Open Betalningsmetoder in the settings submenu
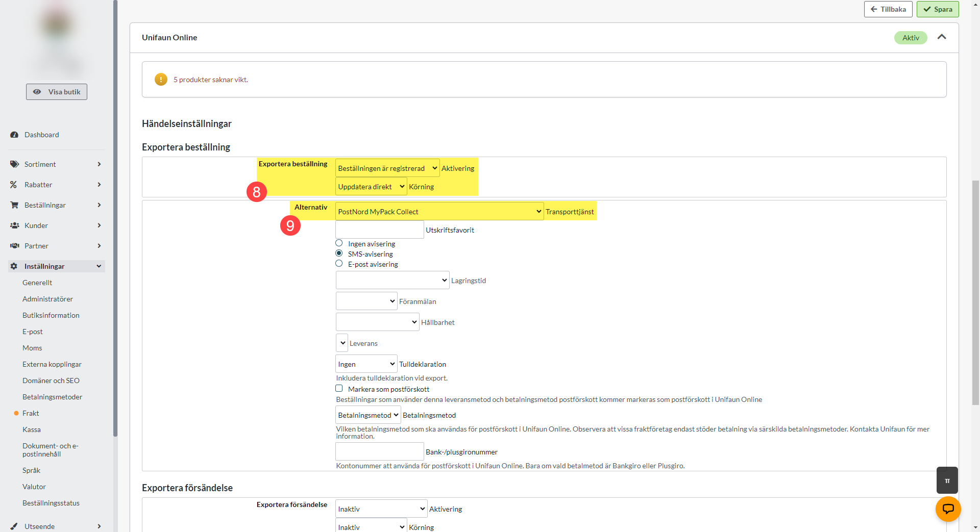980x532 pixels. pos(52,397)
